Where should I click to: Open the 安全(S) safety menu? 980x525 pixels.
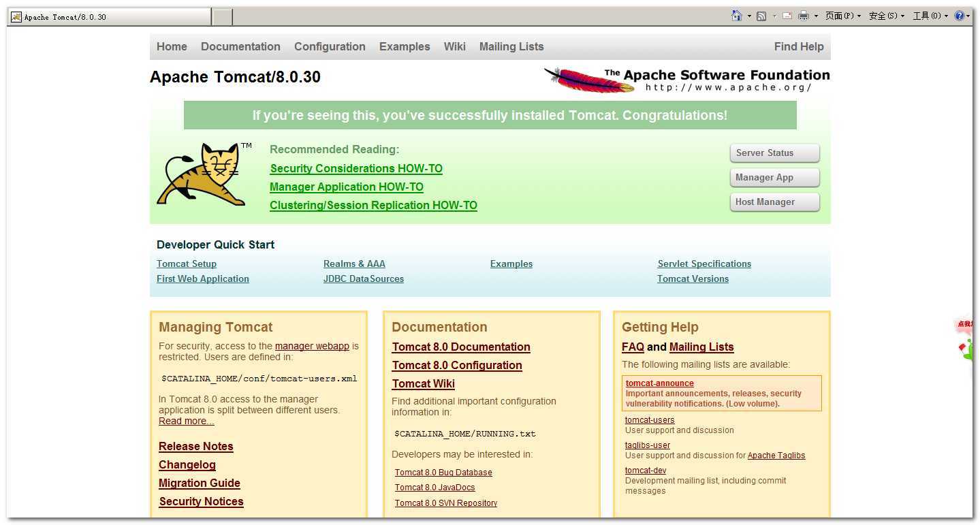coord(887,16)
